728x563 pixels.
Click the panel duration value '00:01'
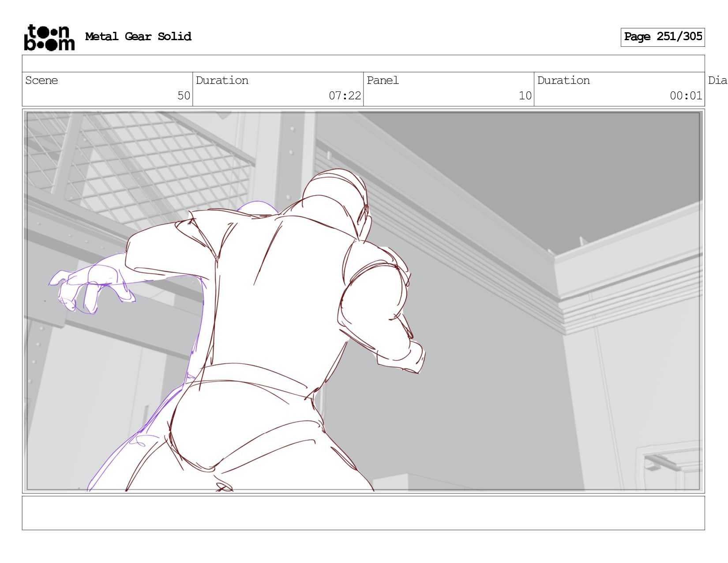[686, 96]
